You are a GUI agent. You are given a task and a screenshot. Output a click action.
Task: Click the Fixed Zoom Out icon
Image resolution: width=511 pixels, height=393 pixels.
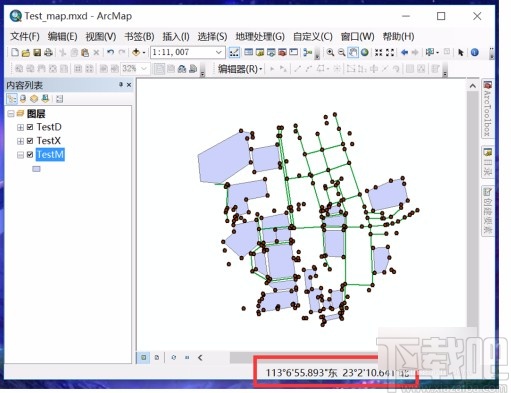[390, 52]
